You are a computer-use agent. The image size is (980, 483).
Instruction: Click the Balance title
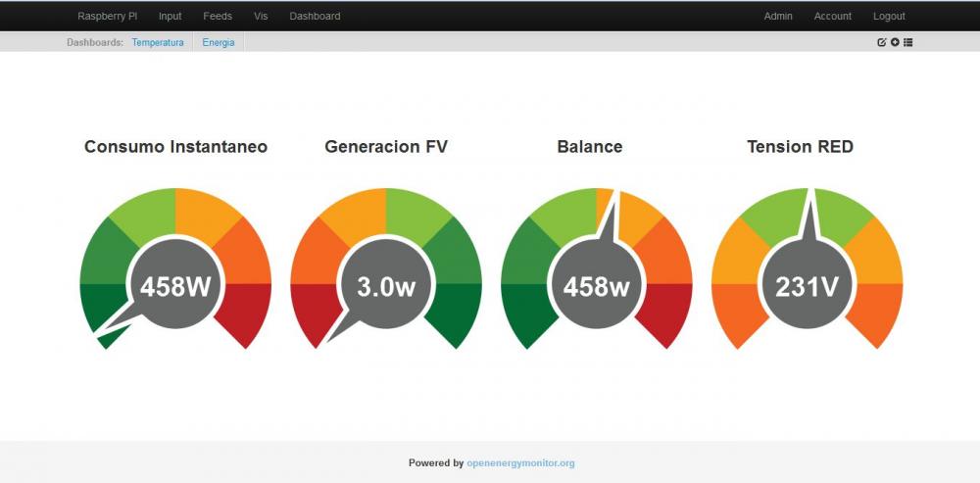(x=590, y=147)
